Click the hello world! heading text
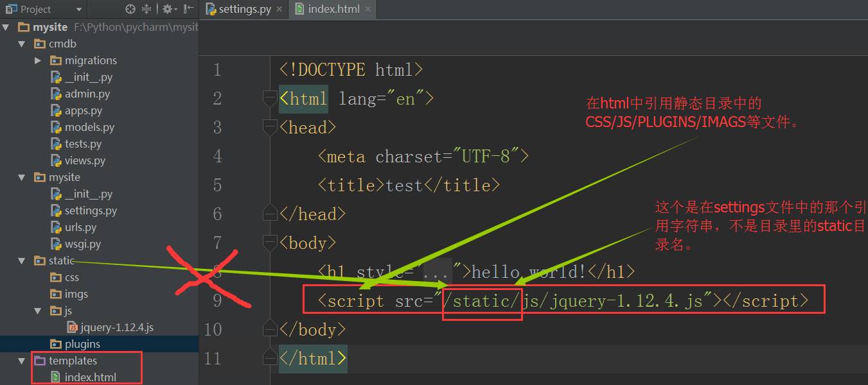Image resolution: width=868 pixels, height=385 pixels. point(529,271)
